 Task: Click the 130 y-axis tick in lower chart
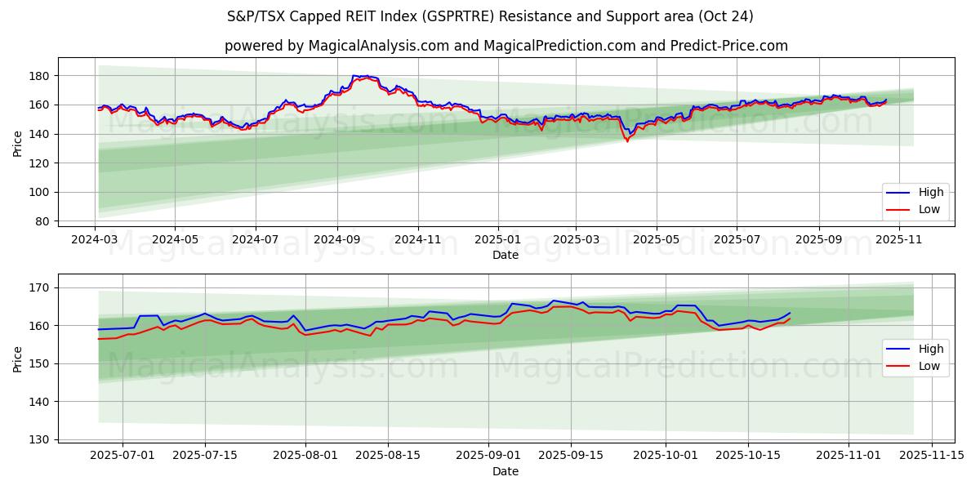tap(41, 440)
